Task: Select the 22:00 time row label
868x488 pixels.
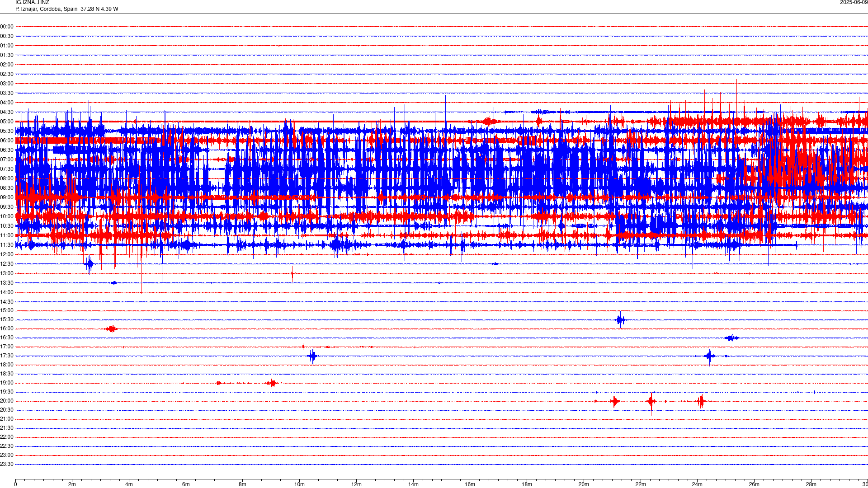Action: [x=7, y=437]
